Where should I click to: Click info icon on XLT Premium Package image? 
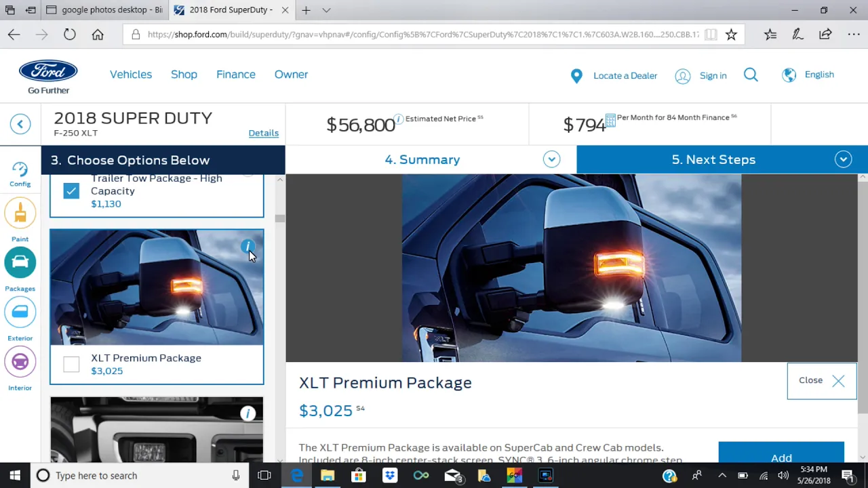[x=248, y=247]
